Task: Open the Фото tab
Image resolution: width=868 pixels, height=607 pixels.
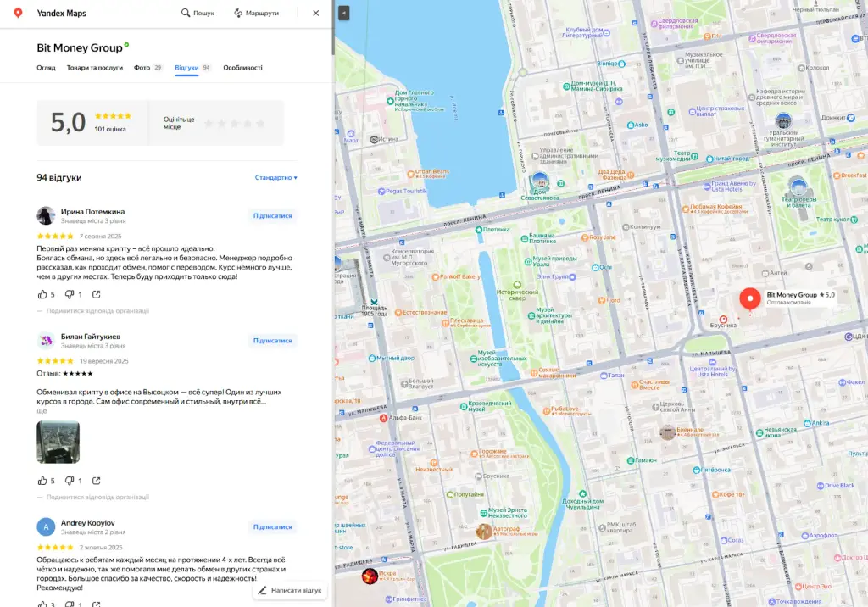Action: coord(147,68)
